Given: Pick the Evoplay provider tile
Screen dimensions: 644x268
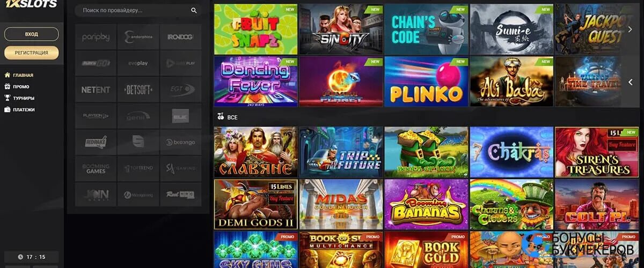Looking at the screenshot, I should pyautogui.click(x=138, y=63).
